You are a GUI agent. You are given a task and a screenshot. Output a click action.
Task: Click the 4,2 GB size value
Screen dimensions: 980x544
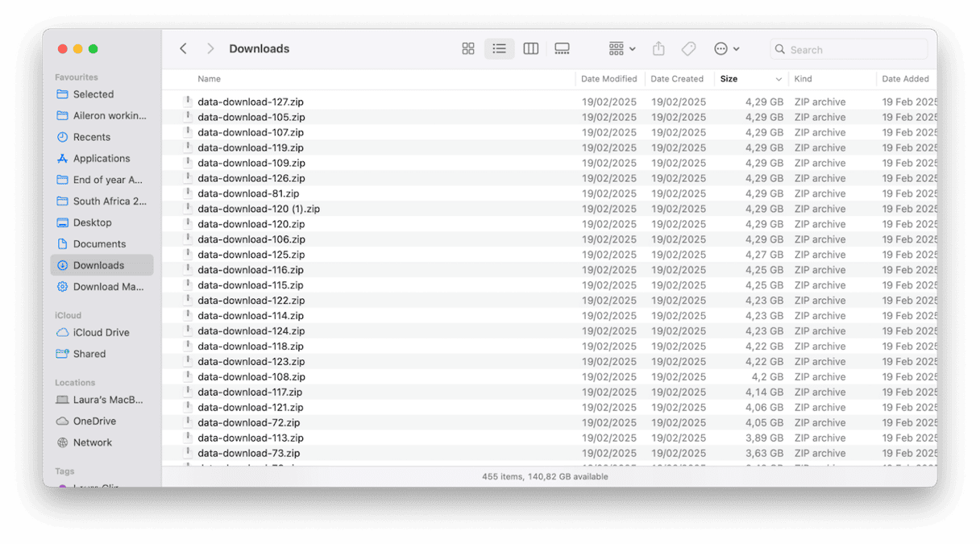pyautogui.click(x=767, y=377)
